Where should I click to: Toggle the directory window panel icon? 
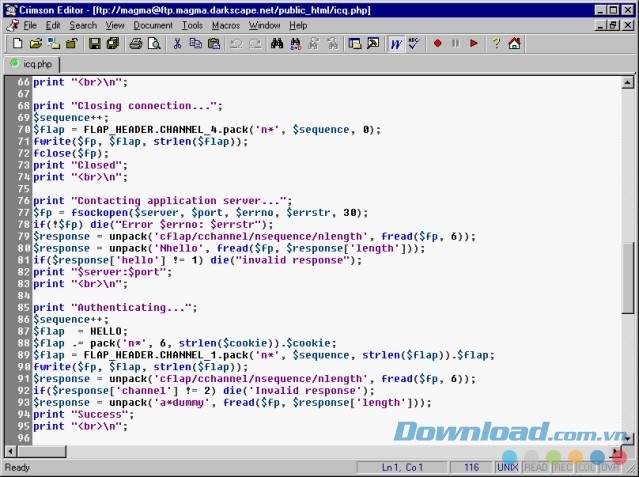[355, 43]
